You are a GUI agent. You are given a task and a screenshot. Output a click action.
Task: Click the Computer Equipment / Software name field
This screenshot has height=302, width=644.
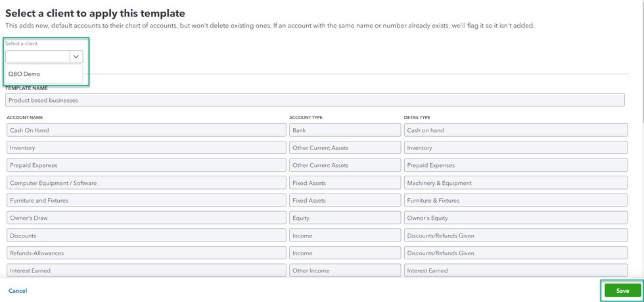coord(146,183)
